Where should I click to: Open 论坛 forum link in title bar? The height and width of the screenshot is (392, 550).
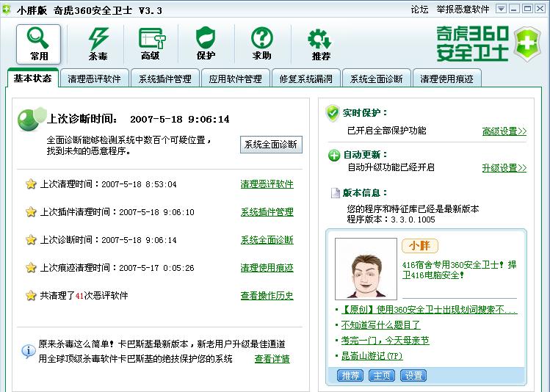[419, 10]
